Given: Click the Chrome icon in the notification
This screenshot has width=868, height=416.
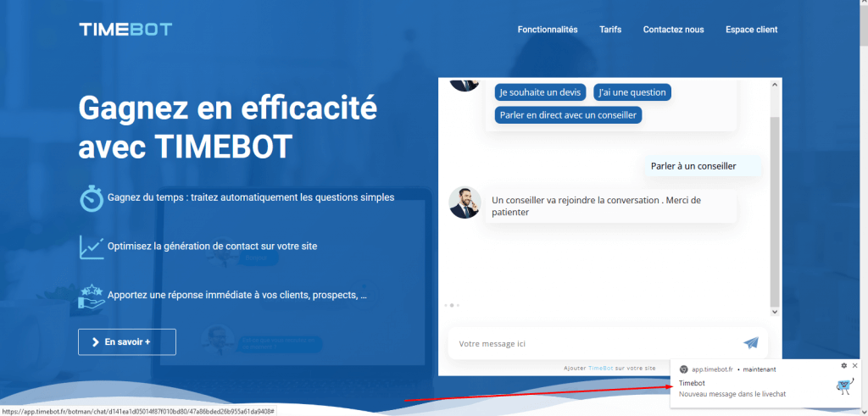Looking at the screenshot, I should click(684, 369).
